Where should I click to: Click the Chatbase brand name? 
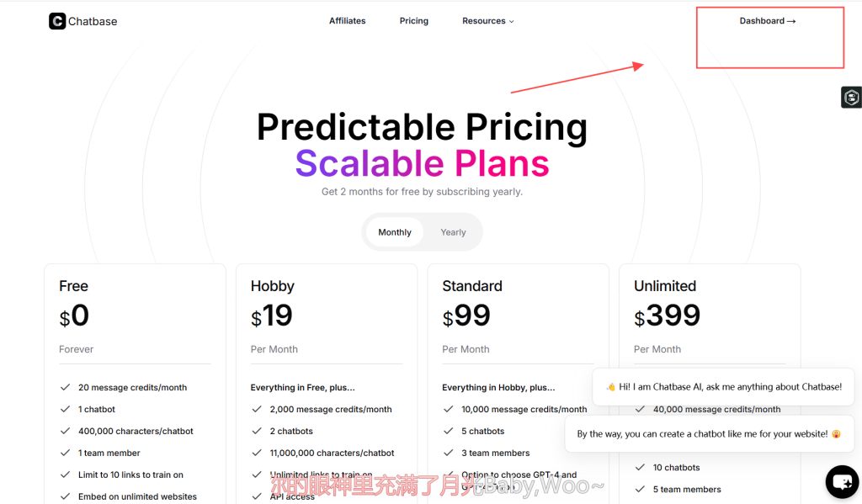pyautogui.click(x=93, y=22)
